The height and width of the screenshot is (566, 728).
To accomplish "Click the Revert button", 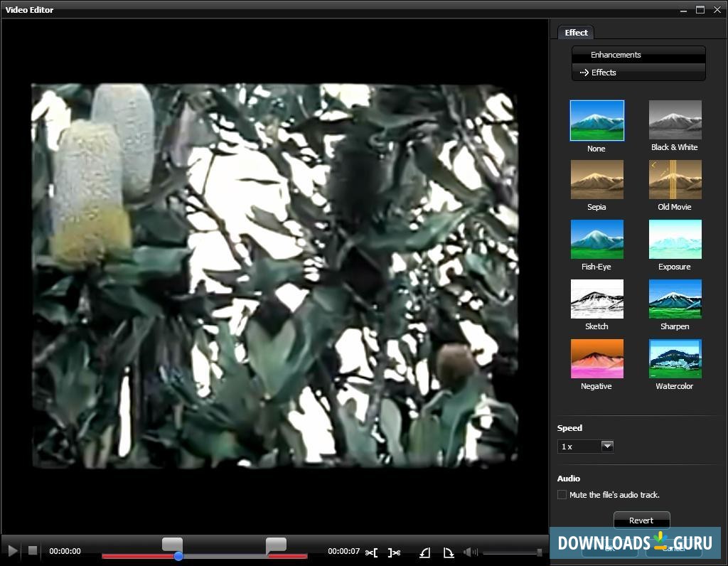I will 641,520.
